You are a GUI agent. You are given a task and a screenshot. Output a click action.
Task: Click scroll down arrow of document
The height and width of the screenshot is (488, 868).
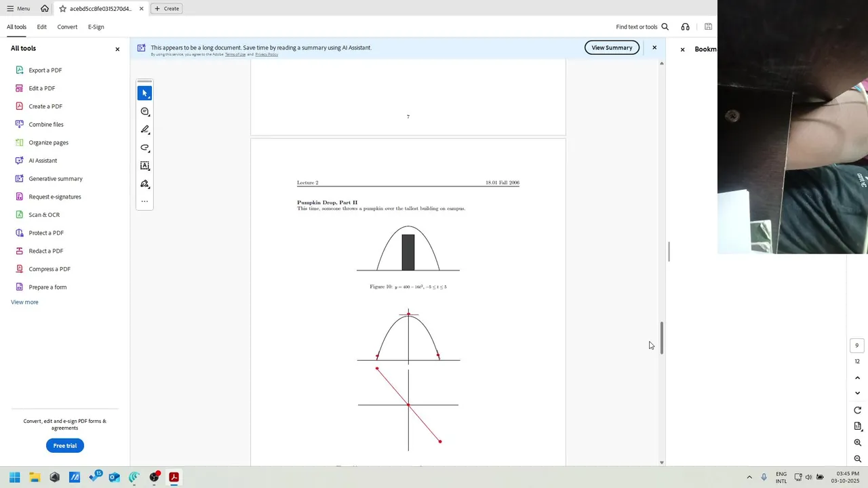pyautogui.click(x=662, y=462)
